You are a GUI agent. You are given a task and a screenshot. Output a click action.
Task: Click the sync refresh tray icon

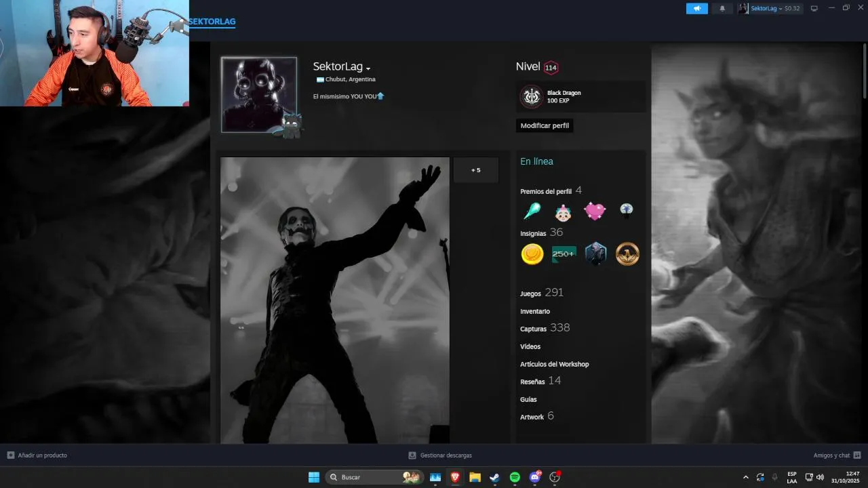tap(760, 477)
